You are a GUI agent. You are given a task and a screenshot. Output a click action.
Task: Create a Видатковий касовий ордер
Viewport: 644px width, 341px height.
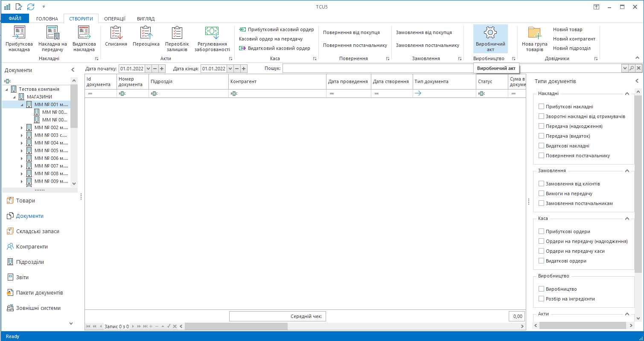[275, 48]
